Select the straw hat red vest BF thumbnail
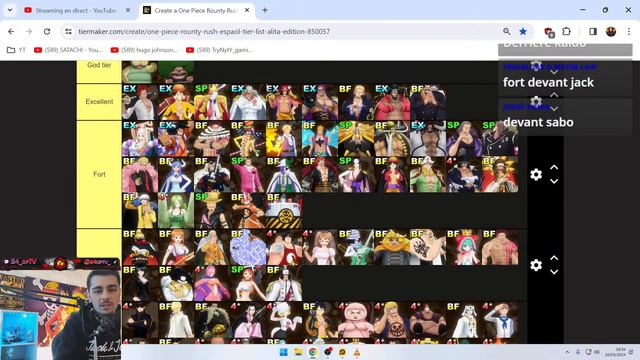This screenshot has height=360, width=640. 392,175
